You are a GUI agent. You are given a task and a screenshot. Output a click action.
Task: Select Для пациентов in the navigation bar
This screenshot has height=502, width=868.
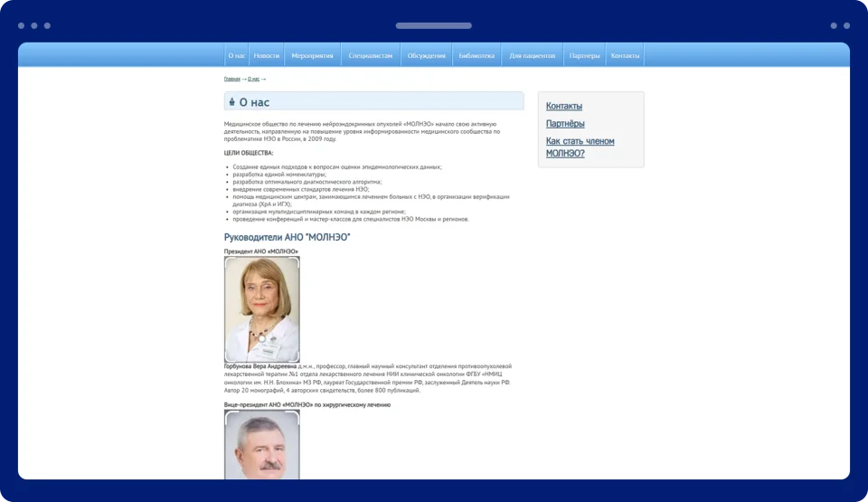(532, 55)
